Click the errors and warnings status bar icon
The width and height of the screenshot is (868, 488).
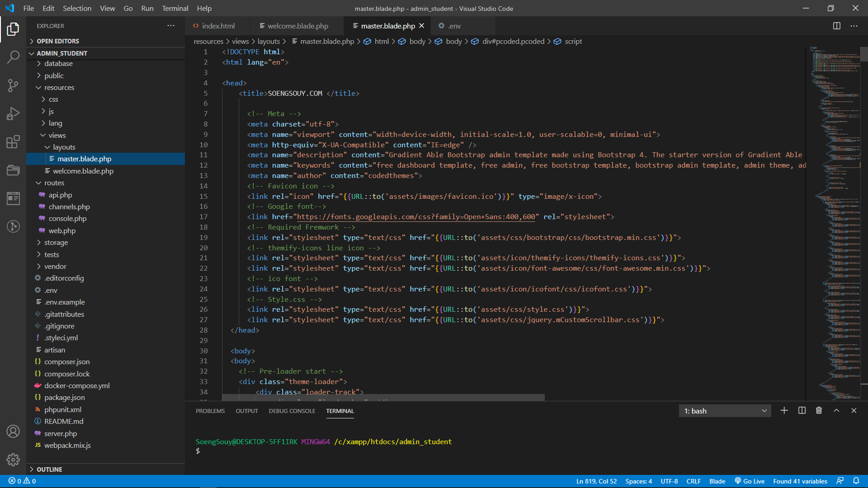tap(22, 481)
